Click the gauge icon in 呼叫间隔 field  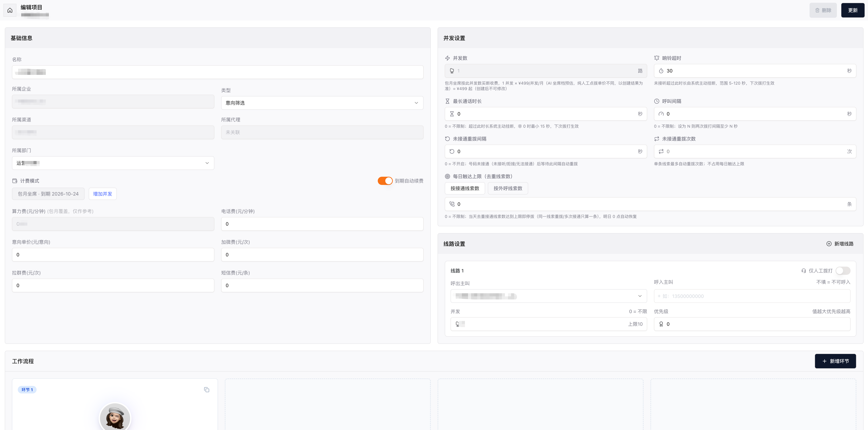(x=661, y=114)
